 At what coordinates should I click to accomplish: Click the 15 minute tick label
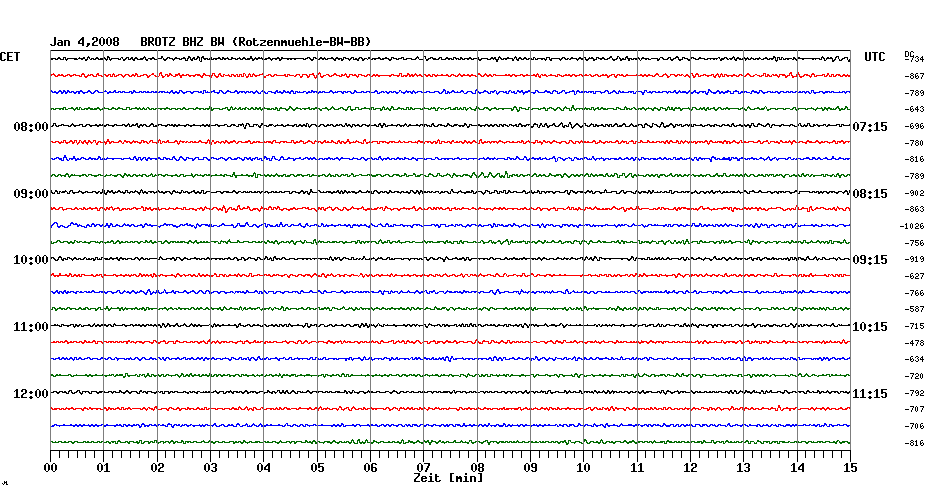[850, 467]
